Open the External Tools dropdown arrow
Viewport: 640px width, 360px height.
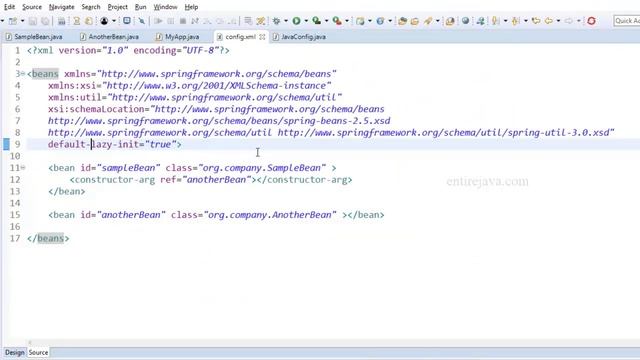(347, 21)
